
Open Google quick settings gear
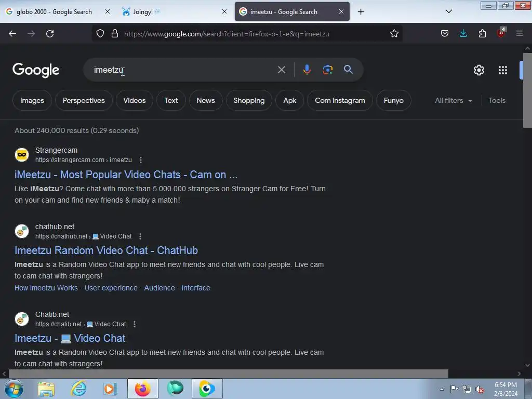(478, 70)
